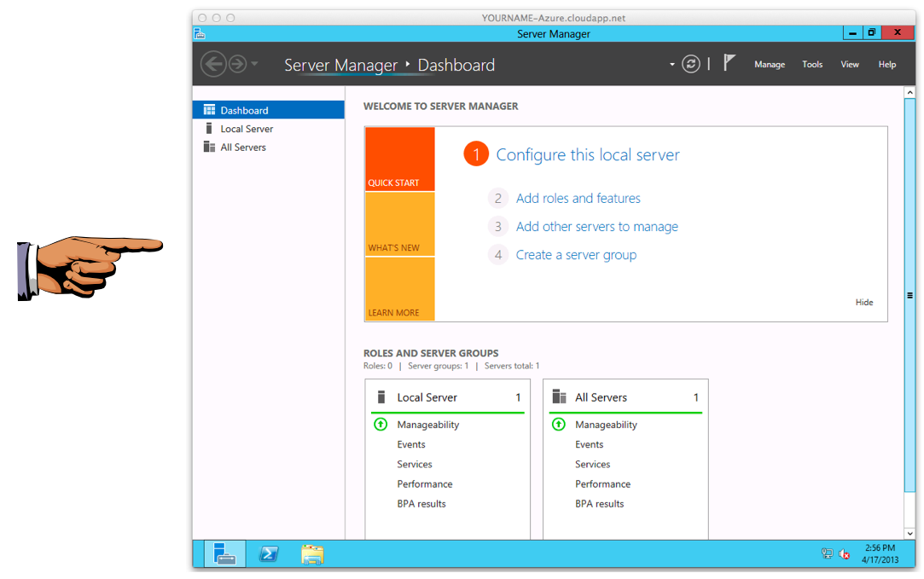Select Dashboard in the navigation pane
The width and height of the screenshot is (924, 579).
tap(269, 110)
